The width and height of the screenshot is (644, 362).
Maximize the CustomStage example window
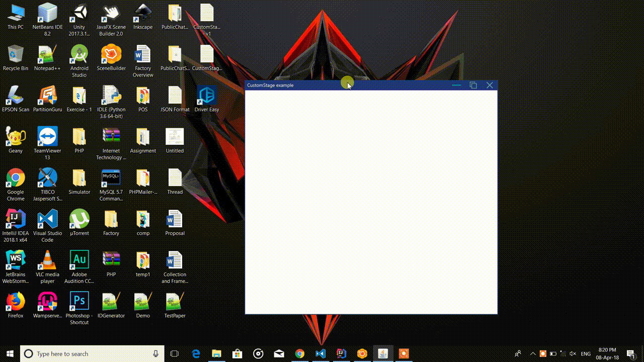pyautogui.click(x=473, y=85)
